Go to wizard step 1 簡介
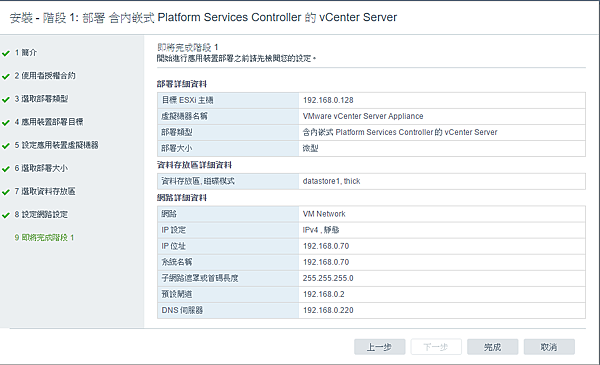Screen dimensions: 600x365 (x=26, y=53)
